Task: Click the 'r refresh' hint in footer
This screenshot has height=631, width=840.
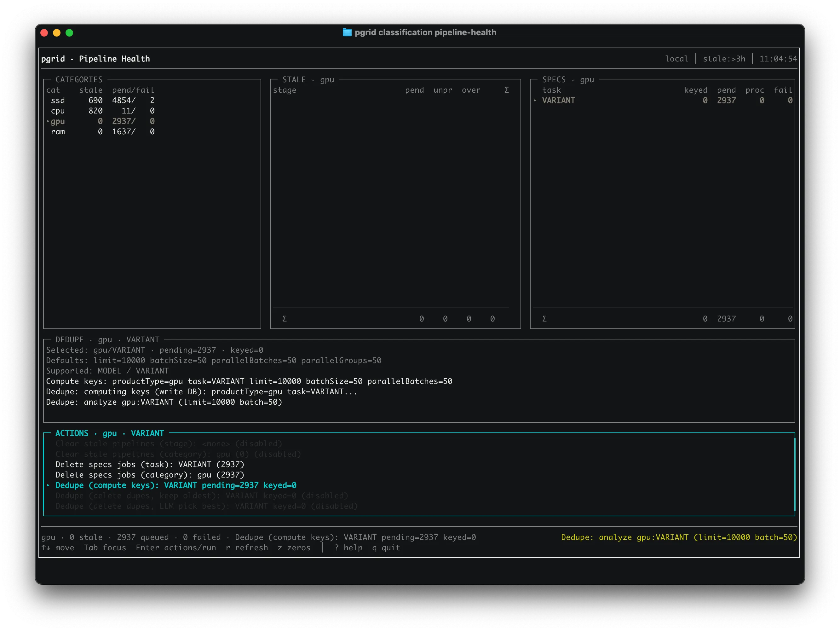Action: coord(247,548)
